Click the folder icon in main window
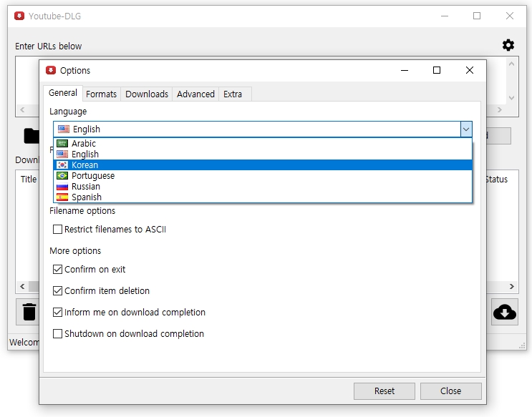 [32, 136]
